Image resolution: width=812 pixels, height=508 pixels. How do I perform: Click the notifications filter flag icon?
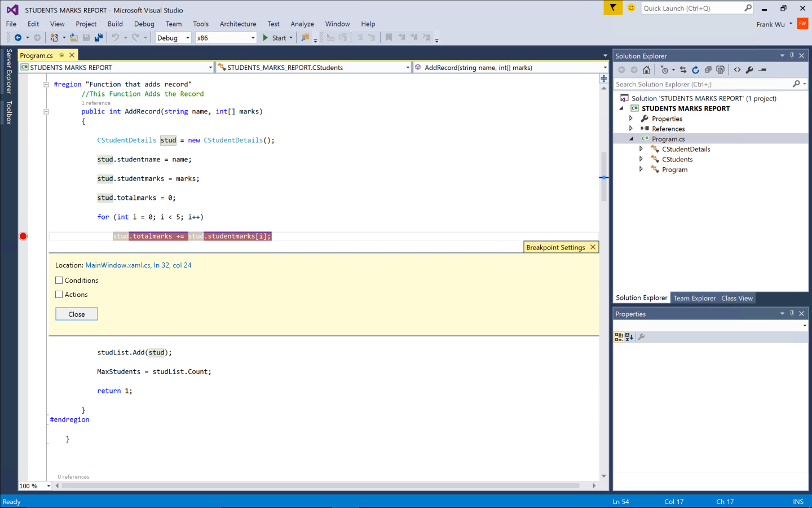pyautogui.click(x=612, y=8)
